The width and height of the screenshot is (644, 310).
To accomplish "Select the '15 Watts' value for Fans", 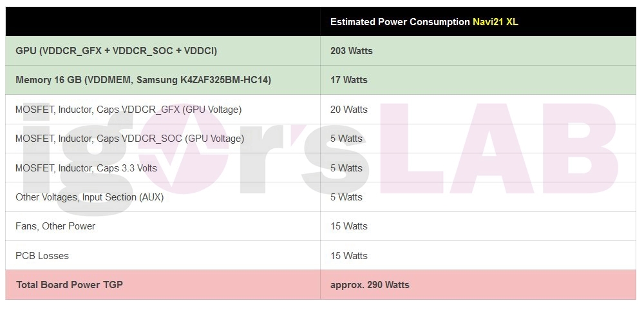I will tap(349, 226).
